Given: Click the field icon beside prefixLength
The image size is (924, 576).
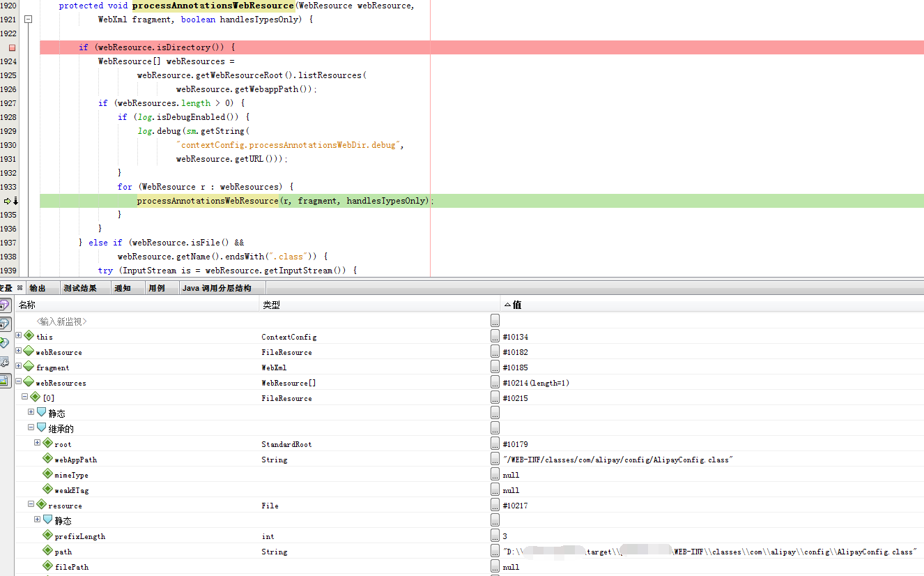Looking at the screenshot, I should click(48, 536).
